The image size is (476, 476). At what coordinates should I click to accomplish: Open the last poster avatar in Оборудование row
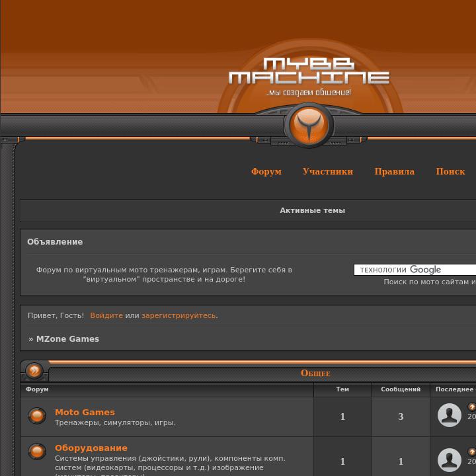[x=450, y=460]
